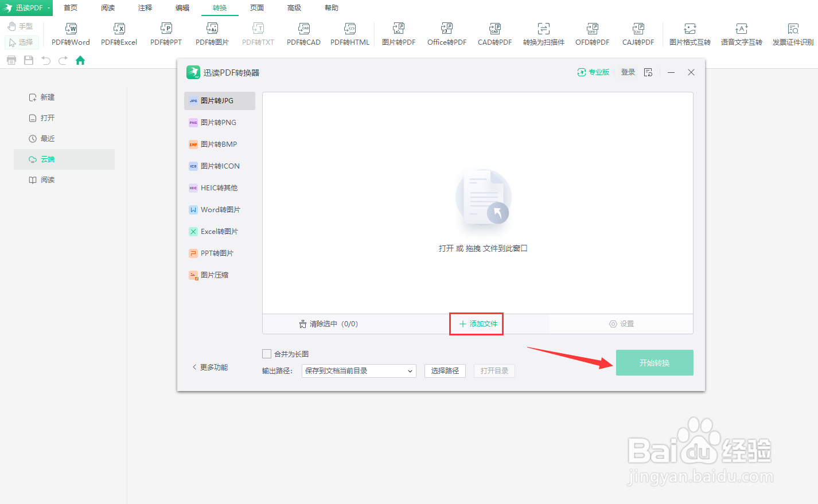Click the redo arrow icon
This screenshot has width=818, height=504.
63,60
